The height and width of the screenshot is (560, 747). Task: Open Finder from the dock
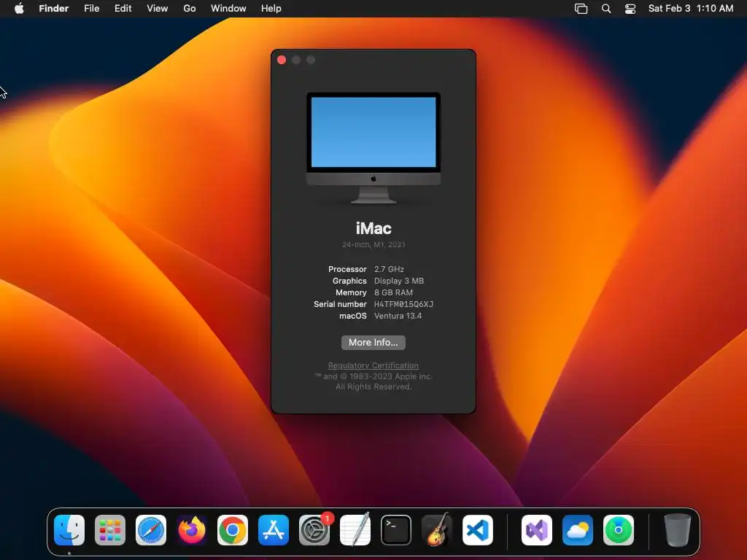pyautogui.click(x=69, y=530)
